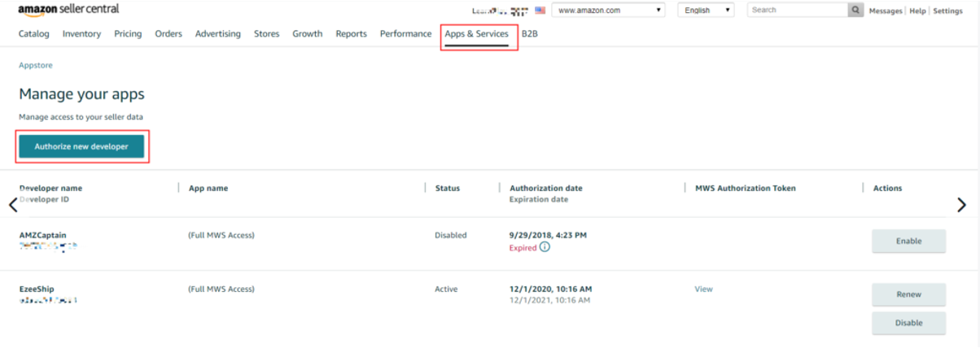Open the Catalog menu
Viewport: 980px width, 348px height.
click(x=34, y=33)
